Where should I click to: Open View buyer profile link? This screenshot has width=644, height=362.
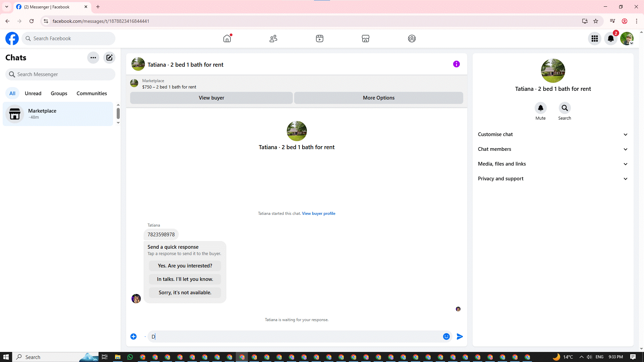(x=318, y=214)
